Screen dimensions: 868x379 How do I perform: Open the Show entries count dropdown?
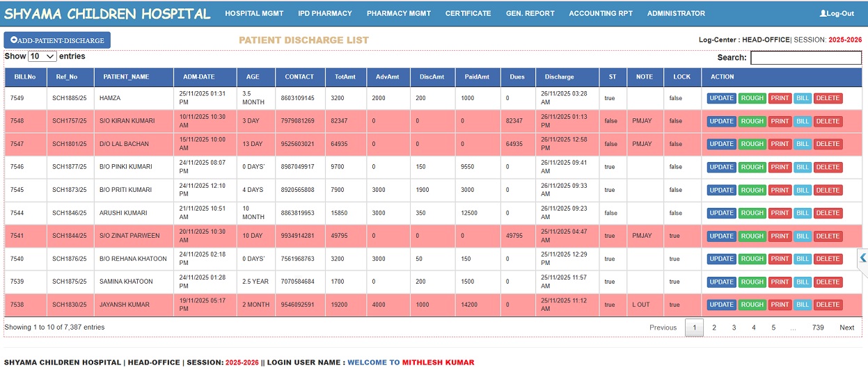coord(42,56)
